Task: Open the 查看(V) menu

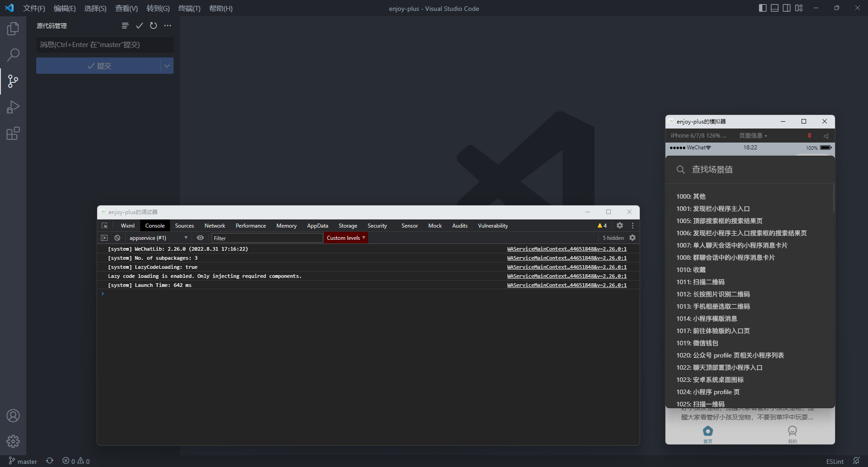Action: click(126, 8)
